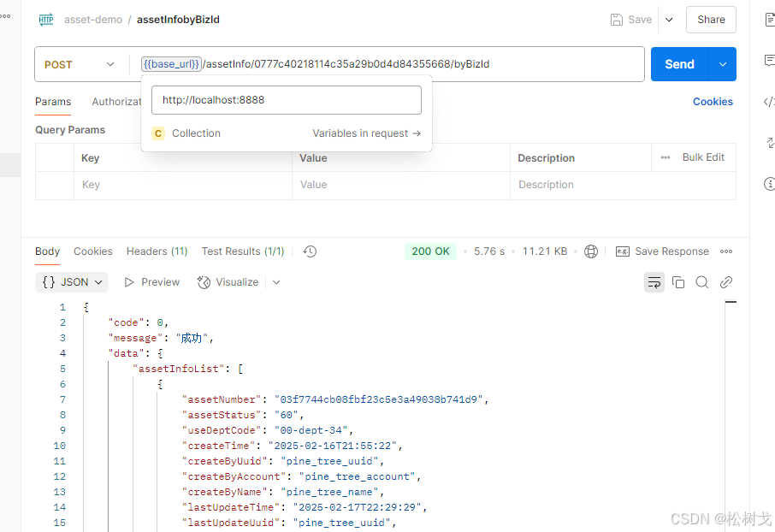Click the copy response icon
Image resolution: width=775 pixels, height=532 pixels.
pos(678,282)
